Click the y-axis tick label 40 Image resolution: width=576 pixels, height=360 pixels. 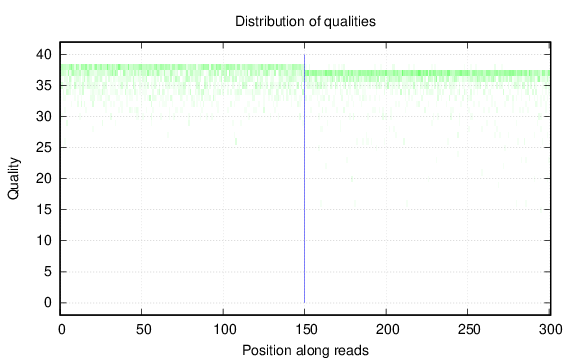tap(44, 55)
